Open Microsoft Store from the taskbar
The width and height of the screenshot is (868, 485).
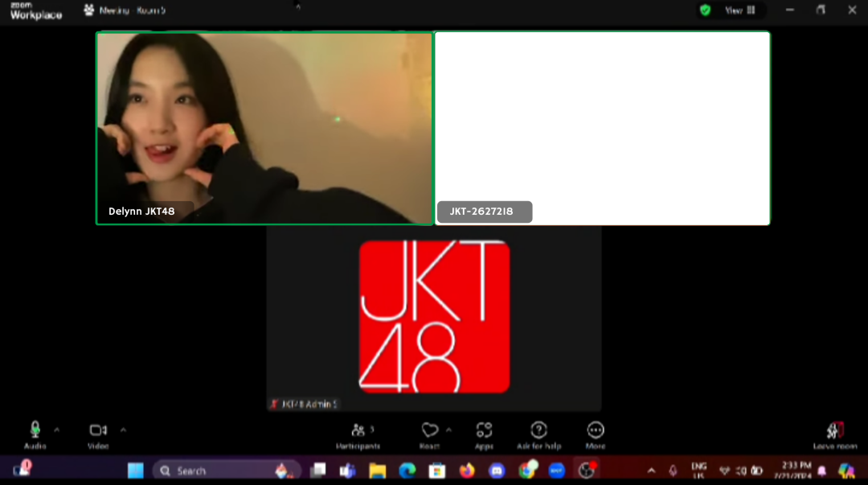point(437,471)
